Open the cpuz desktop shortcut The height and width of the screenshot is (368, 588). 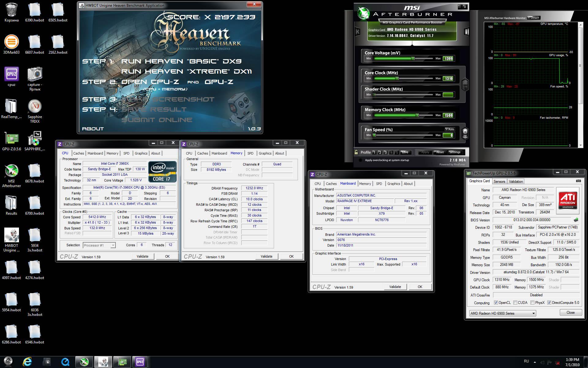(x=11, y=77)
